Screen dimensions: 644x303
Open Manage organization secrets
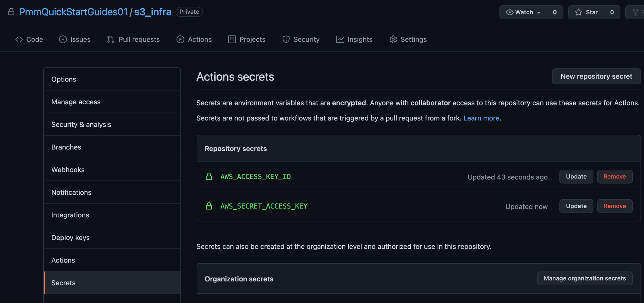585,278
